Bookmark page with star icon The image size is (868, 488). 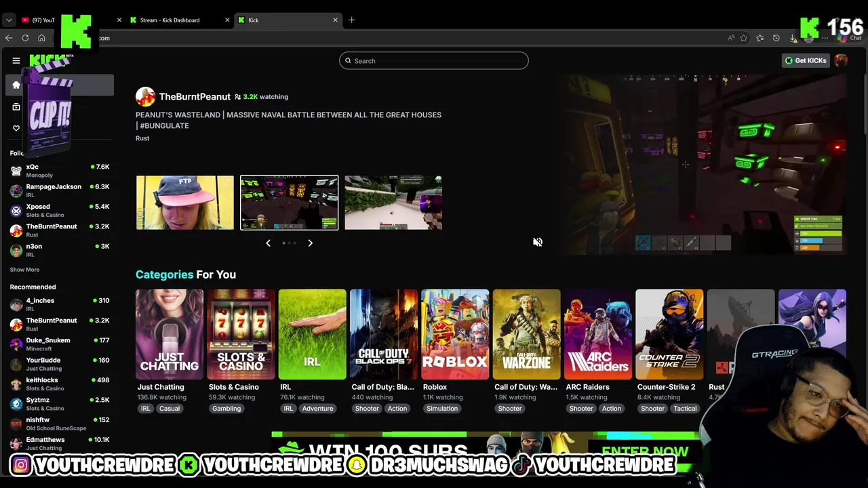744,38
